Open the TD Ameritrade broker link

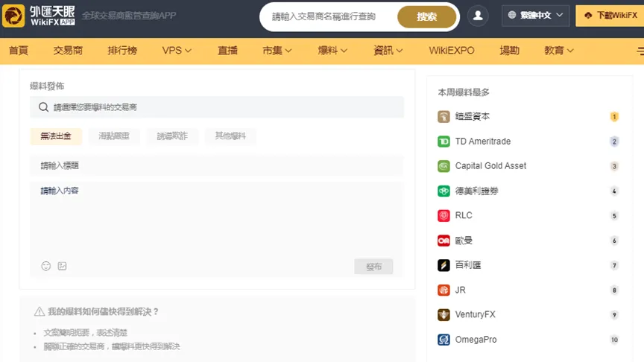[x=482, y=142]
